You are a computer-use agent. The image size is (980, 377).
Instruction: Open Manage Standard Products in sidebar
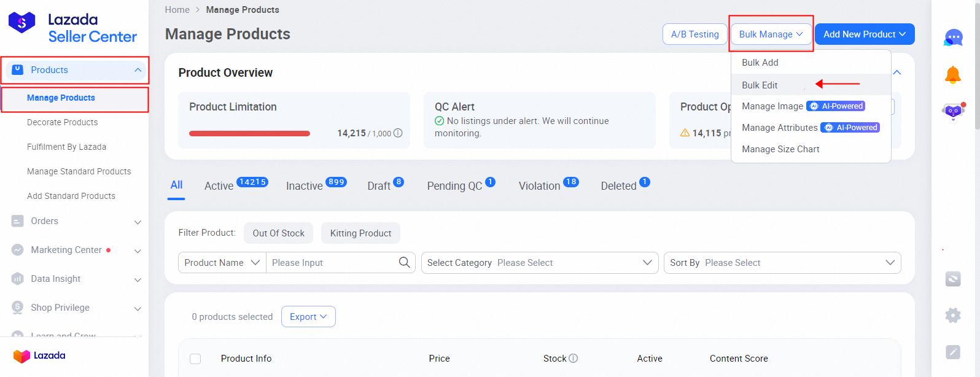(x=79, y=171)
